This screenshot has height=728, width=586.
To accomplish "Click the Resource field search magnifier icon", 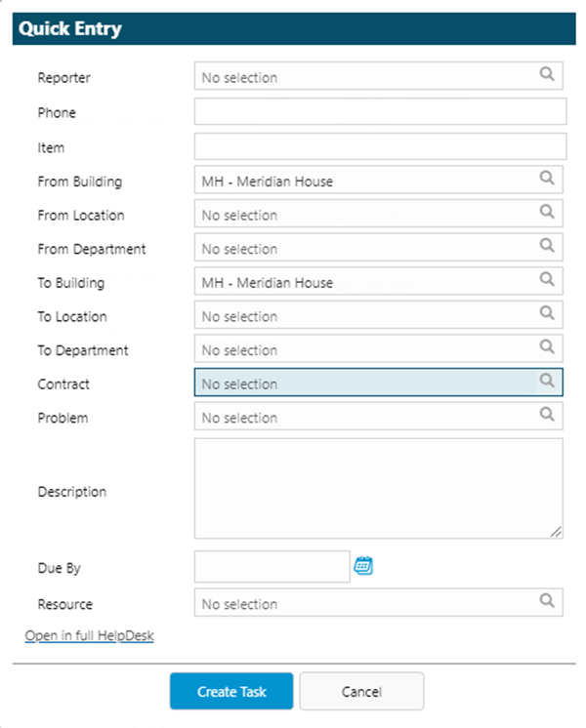I will click(x=548, y=601).
